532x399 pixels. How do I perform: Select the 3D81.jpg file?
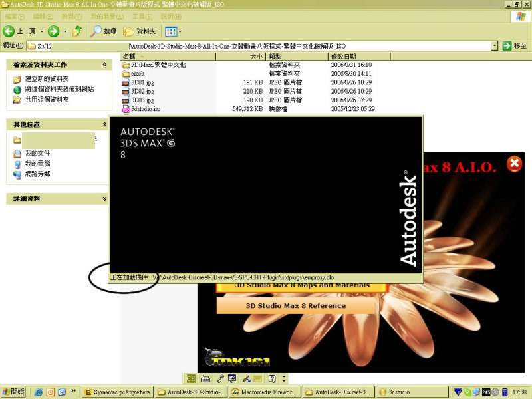138,82
